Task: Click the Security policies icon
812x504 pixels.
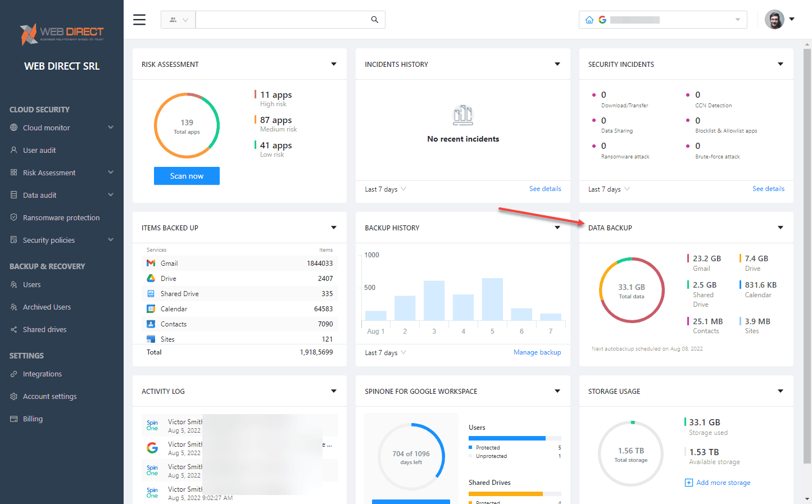Action: pyautogui.click(x=14, y=240)
